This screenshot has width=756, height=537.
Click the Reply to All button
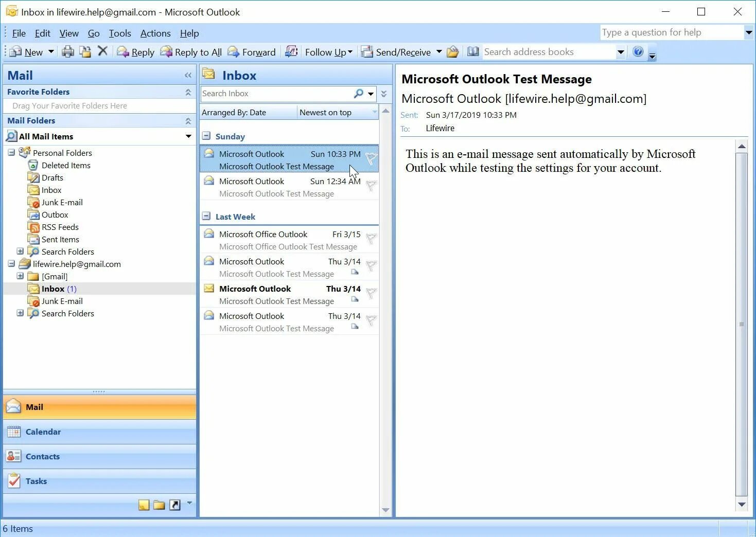(x=191, y=51)
